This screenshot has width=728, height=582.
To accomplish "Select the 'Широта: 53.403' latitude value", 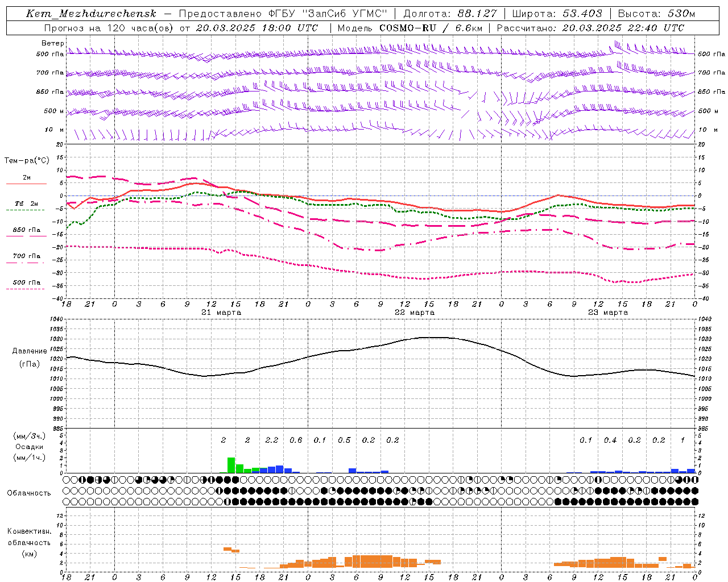I will click(557, 14).
